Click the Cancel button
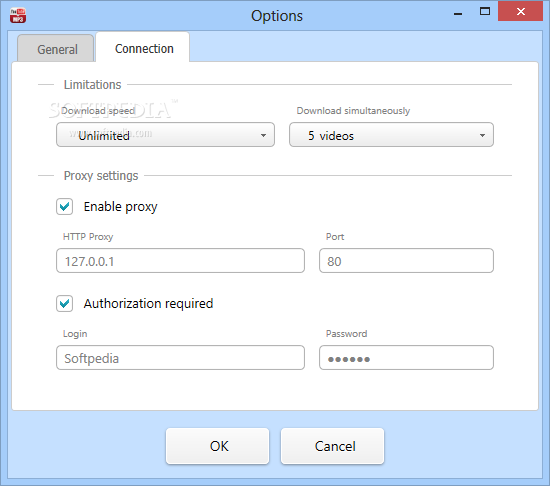 tap(333, 446)
